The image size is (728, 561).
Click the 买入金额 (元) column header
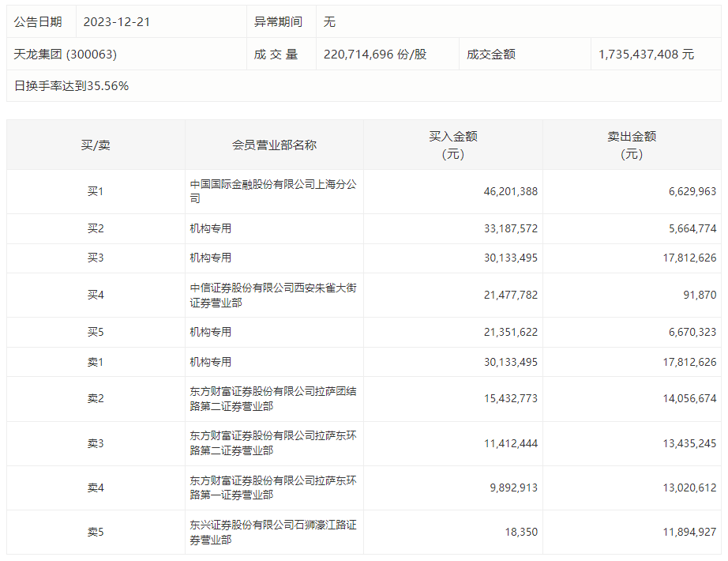[x=453, y=145]
